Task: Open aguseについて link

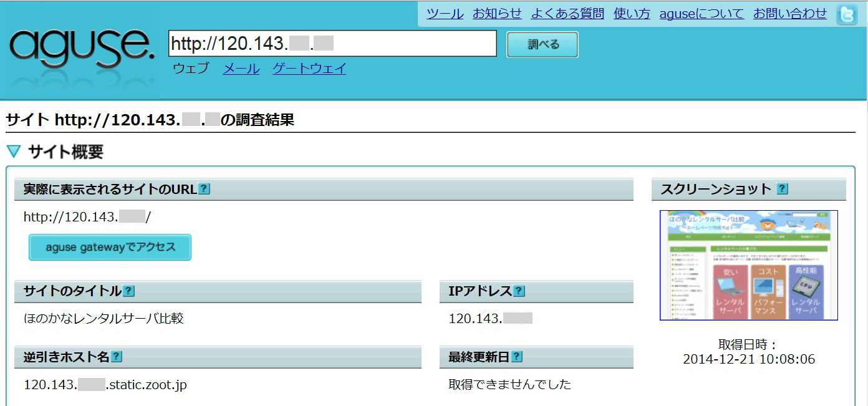Action: [x=702, y=14]
